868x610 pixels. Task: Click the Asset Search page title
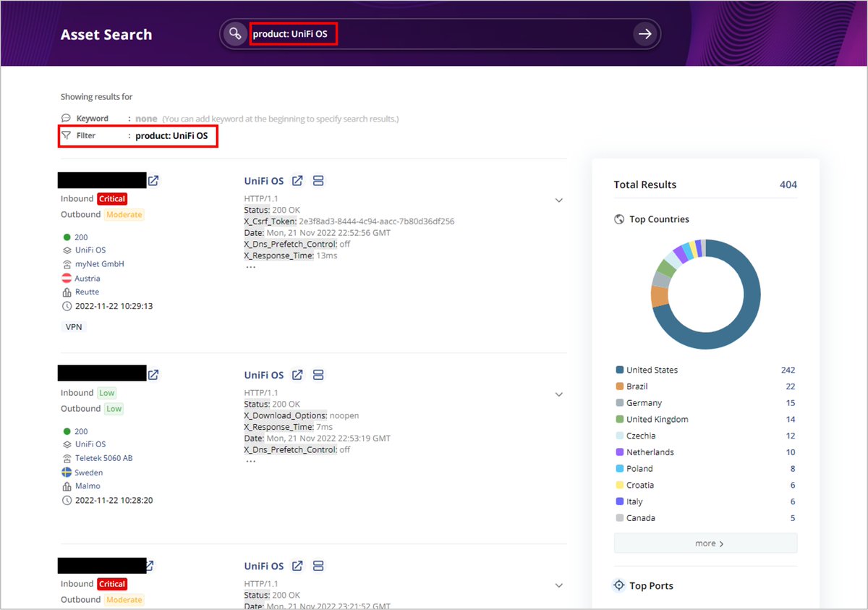[106, 35]
